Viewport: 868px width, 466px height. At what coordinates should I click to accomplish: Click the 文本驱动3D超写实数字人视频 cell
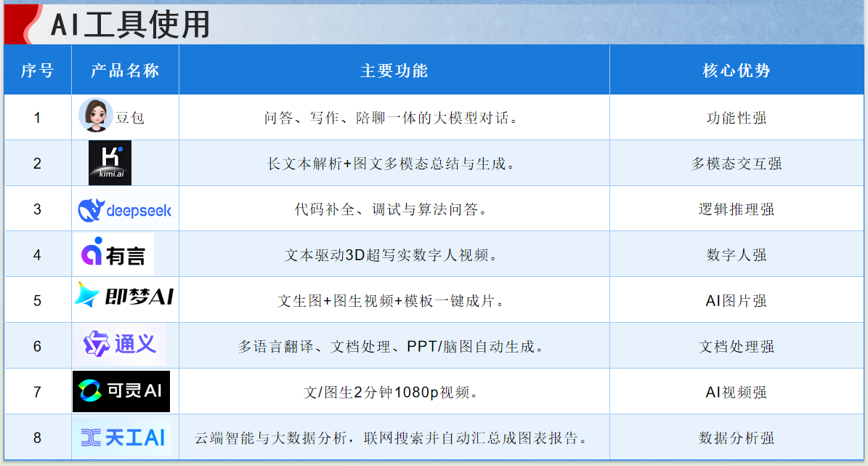tap(392, 255)
